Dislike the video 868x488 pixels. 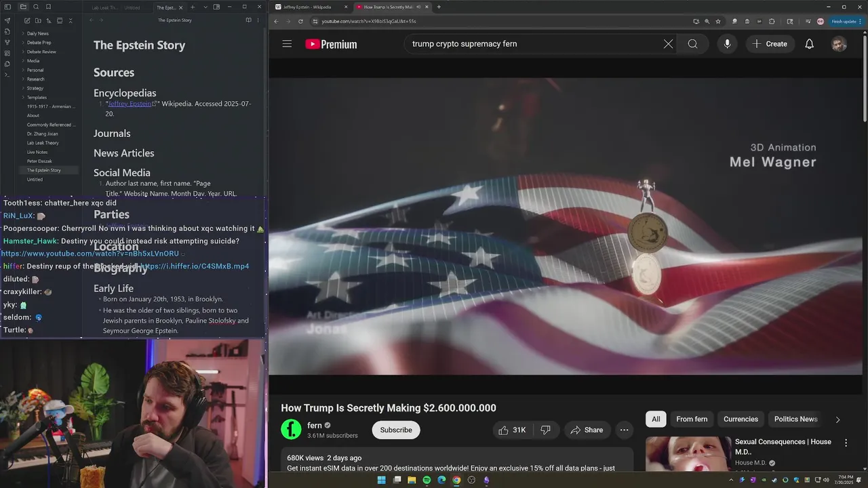pos(545,430)
